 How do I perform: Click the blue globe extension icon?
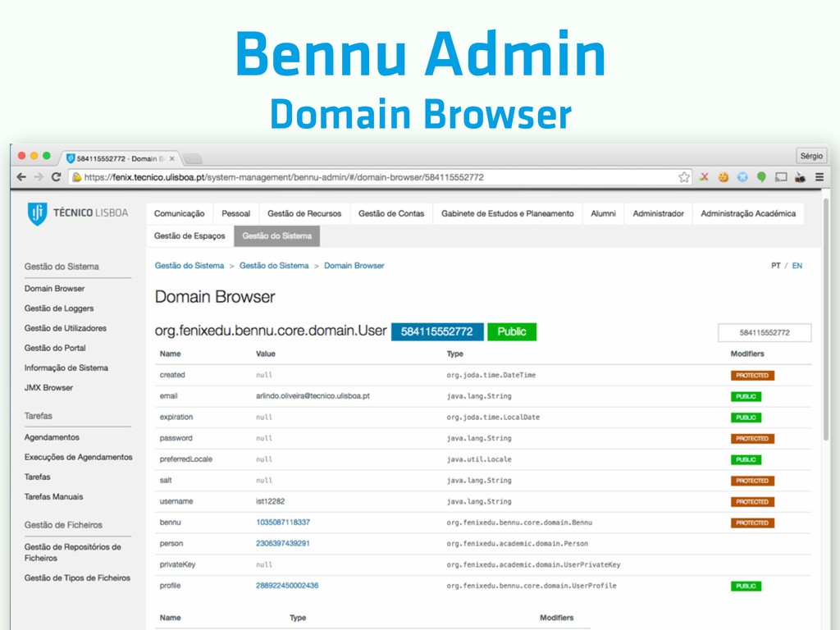click(x=742, y=177)
